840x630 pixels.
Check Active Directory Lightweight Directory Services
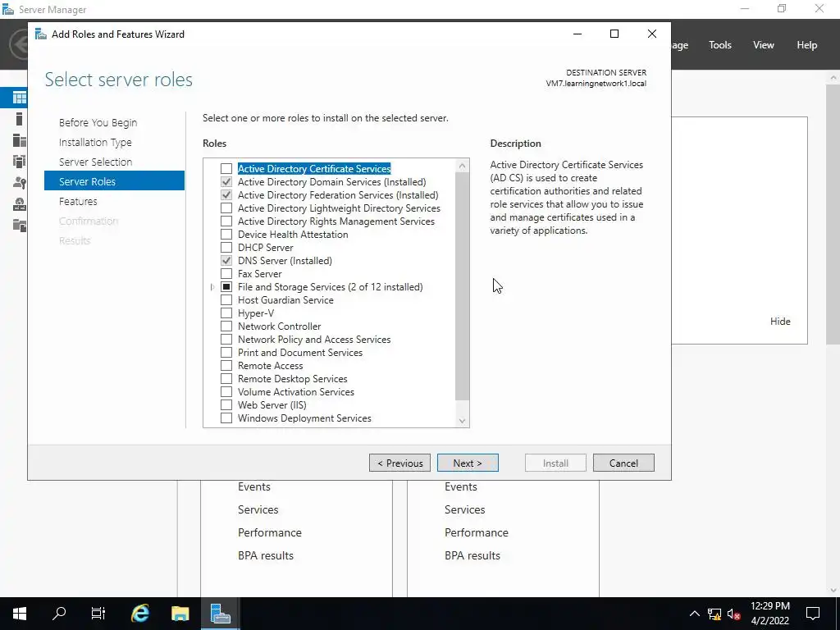[226, 208]
